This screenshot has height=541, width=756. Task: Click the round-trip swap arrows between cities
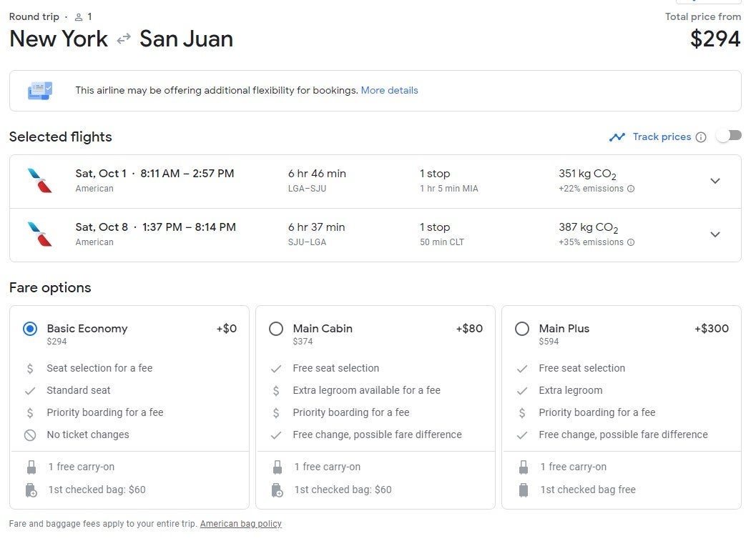click(124, 39)
